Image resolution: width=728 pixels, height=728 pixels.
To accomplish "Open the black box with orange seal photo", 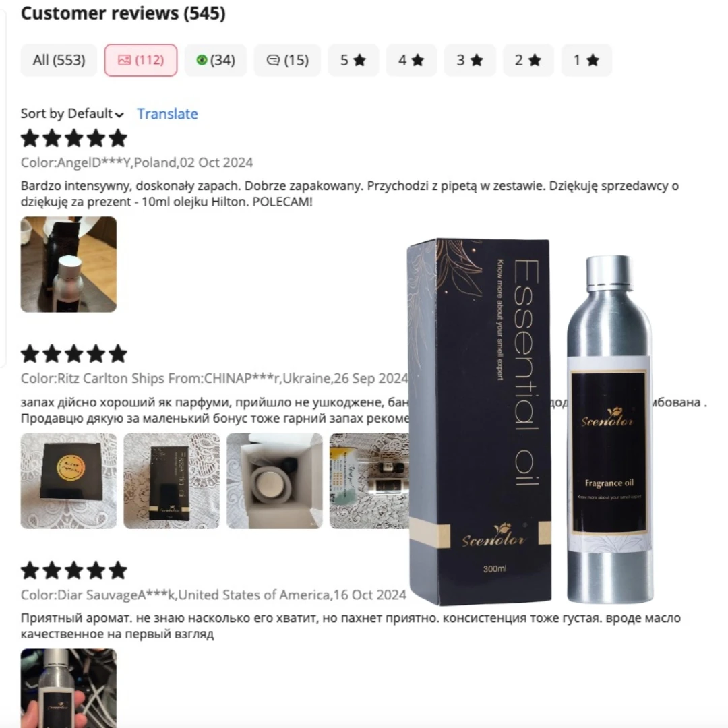I will pos(69,481).
